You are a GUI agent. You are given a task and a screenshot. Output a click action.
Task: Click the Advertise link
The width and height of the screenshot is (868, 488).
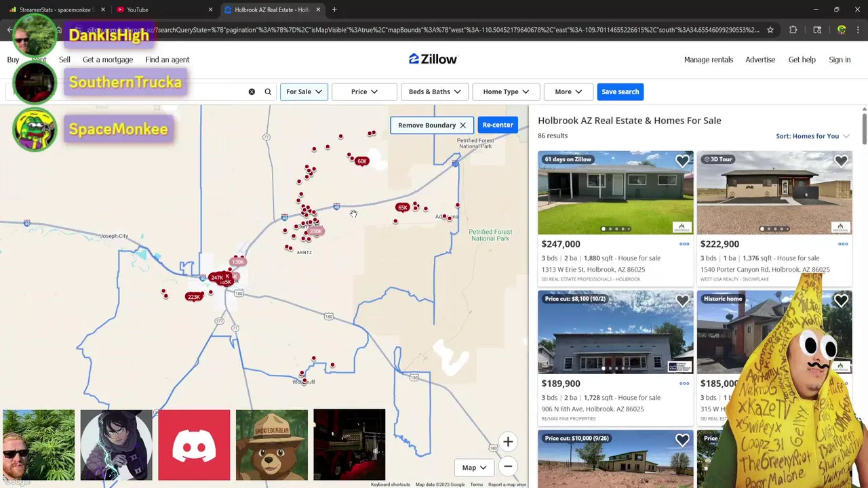coord(760,60)
